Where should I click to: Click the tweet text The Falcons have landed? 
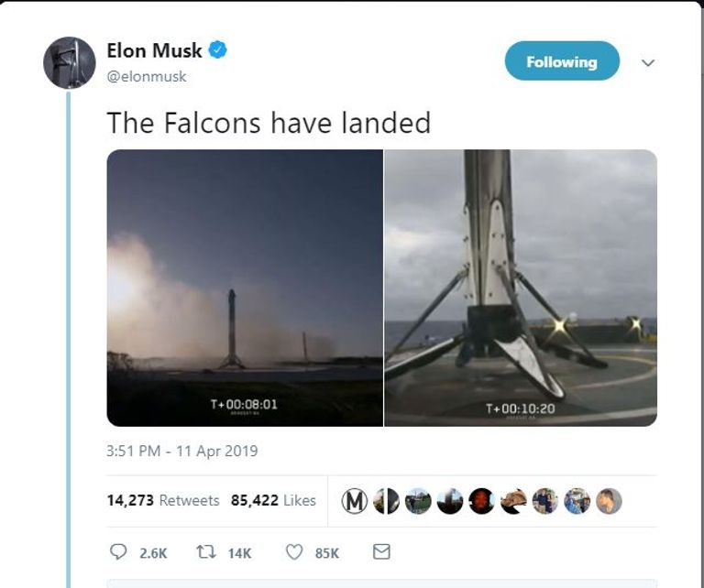coord(269,123)
